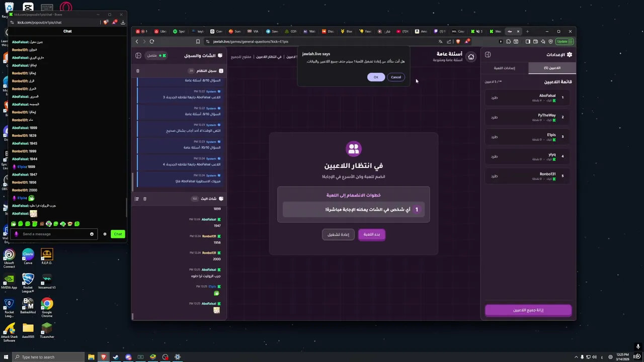The image size is (644, 362).
Task: Open the page translate icon
Action: point(441,42)
